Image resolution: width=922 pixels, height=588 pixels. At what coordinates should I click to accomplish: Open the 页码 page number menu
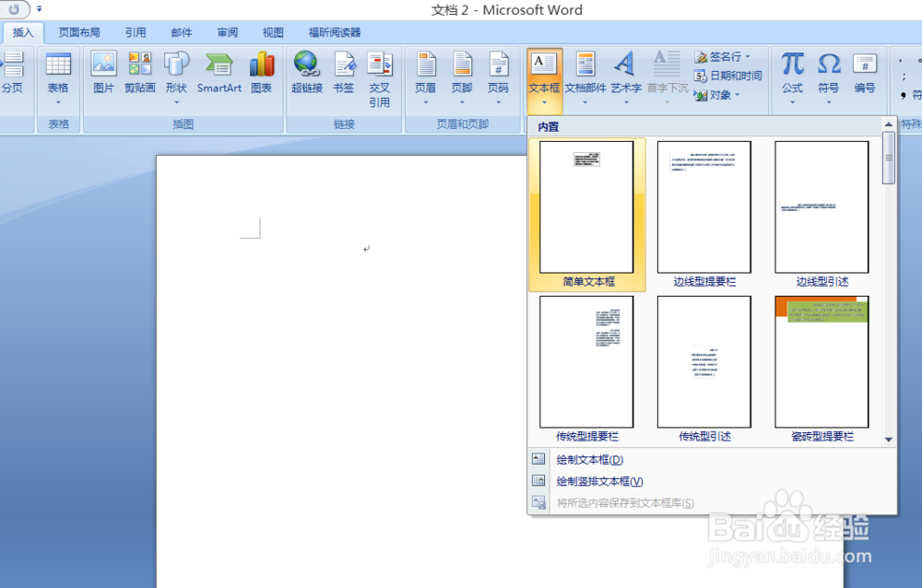click(498, 77)
